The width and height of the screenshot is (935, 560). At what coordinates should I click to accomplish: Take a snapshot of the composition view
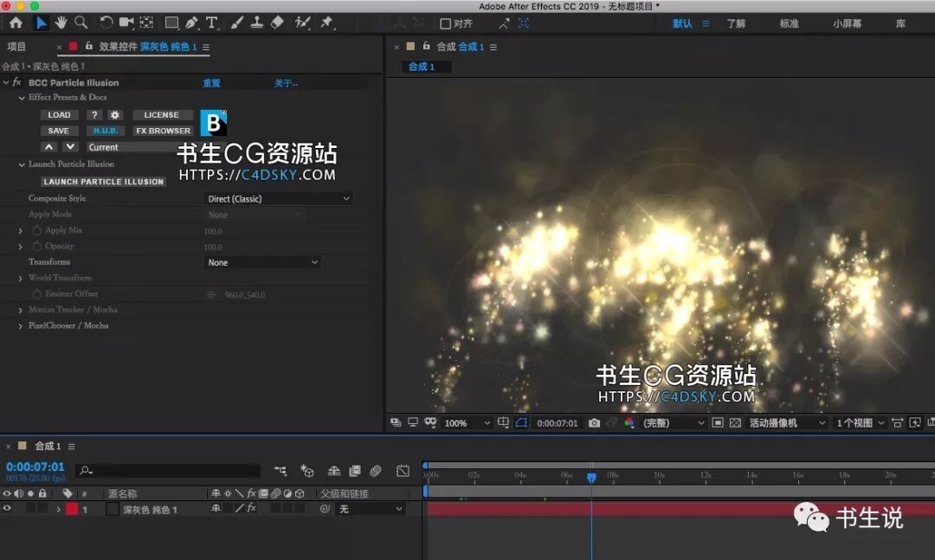coord(594,423)
